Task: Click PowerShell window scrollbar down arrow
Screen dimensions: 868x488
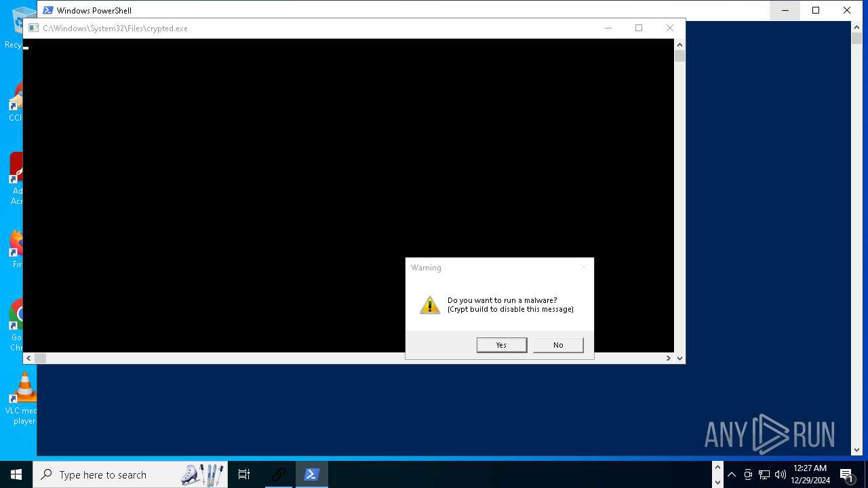Action: (x=856, y=449)
